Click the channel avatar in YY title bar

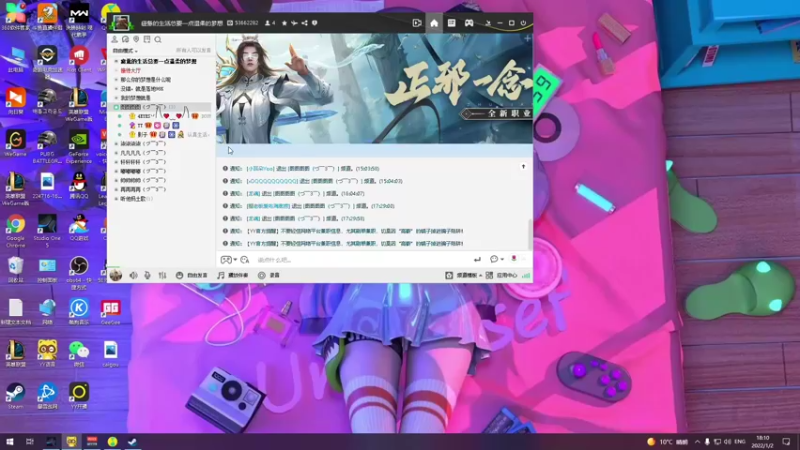[121, 22]
